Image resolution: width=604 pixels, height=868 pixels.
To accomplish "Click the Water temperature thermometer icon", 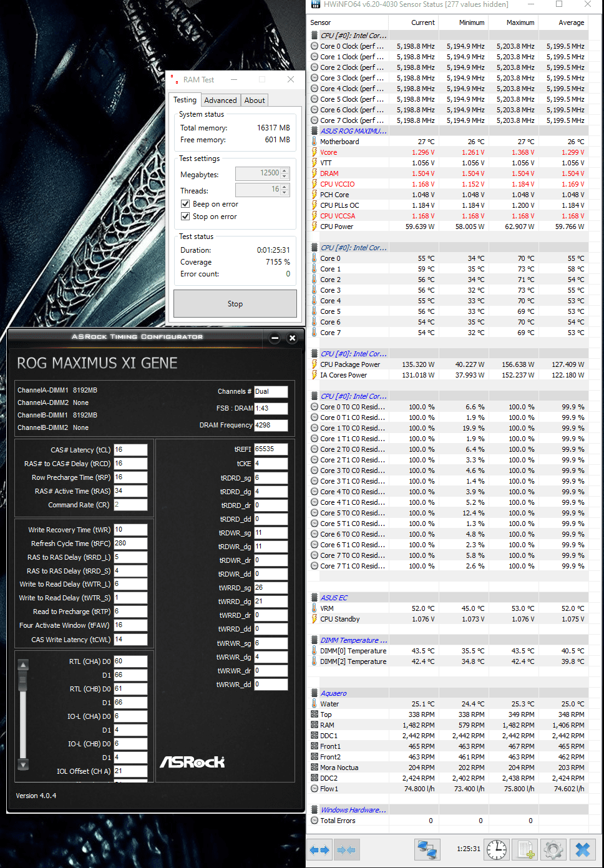I will [314, 704].
